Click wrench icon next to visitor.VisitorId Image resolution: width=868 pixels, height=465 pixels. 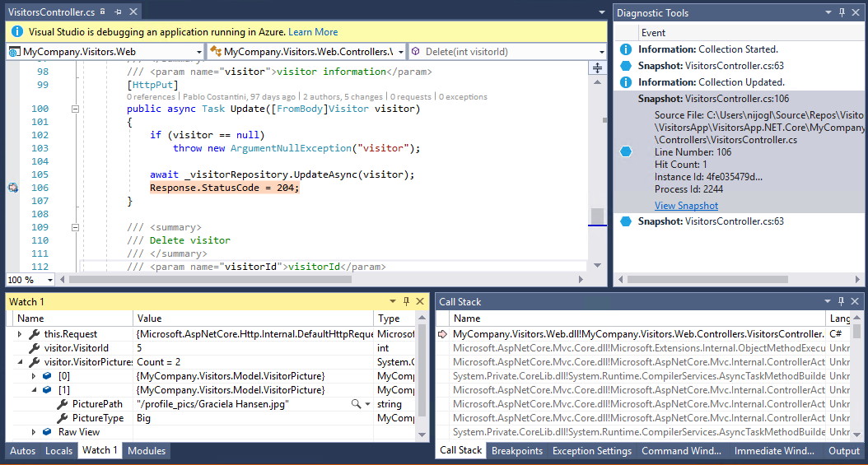(35, 348)
